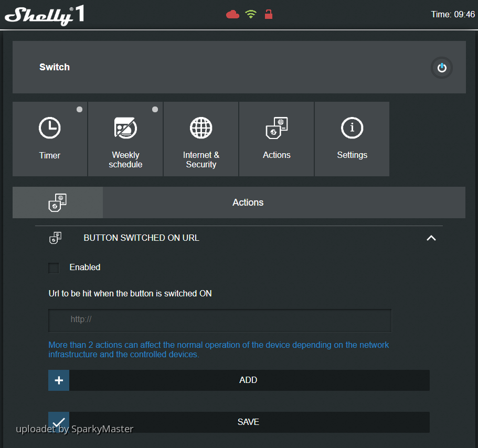Screen dimensions: 478x448
Task: Click the Actions section header icon
Action: pos(57,202)
